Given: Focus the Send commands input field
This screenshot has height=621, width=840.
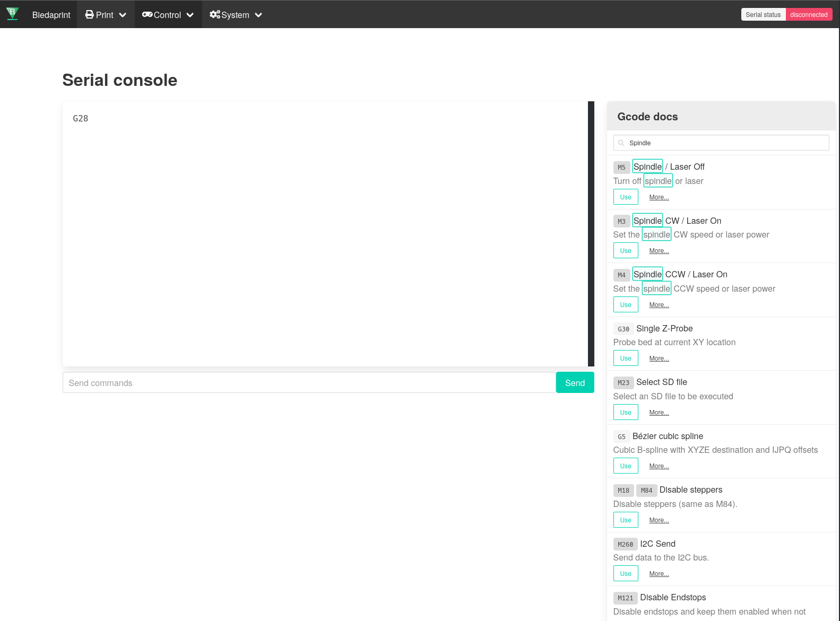Looking at the screenshot, I should [x=309, y=382].
